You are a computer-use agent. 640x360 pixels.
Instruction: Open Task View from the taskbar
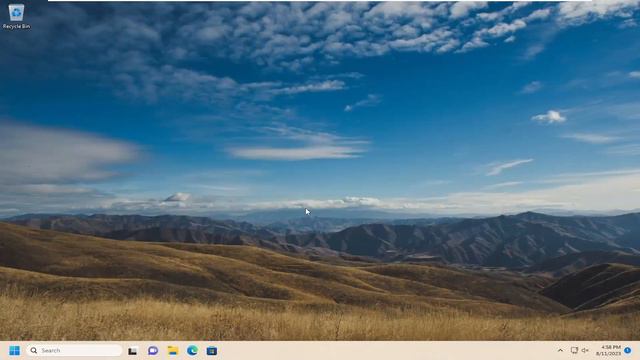click(x=133, y=351)
